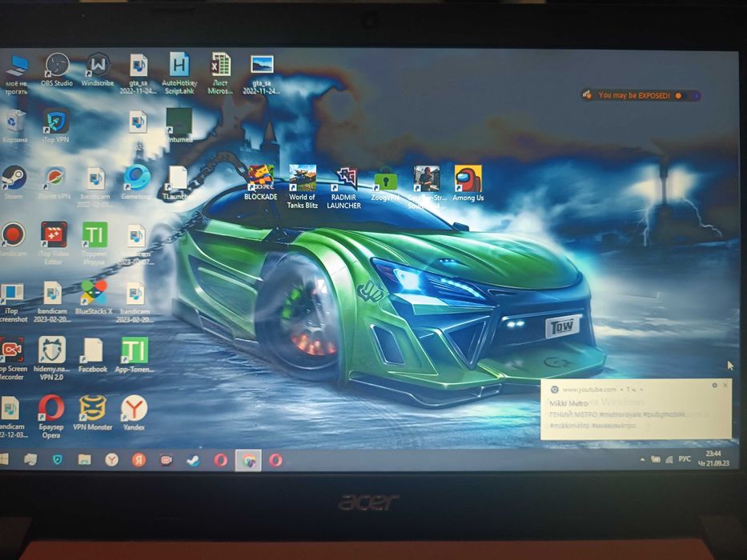747x560 pixels.
Task: Open the Корзина recycle bin
Action: point(14,126)
